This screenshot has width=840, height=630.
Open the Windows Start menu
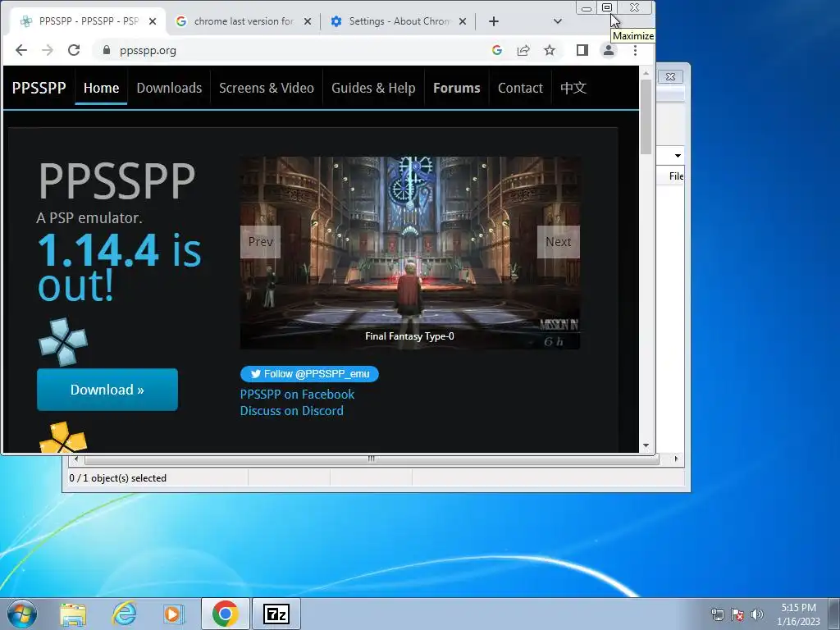(x=22, y=614)
